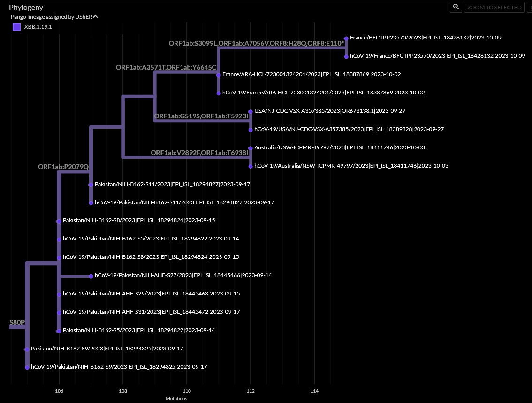Select the France/BFC-IPP23570/2023 tip node

pos(345,38)
